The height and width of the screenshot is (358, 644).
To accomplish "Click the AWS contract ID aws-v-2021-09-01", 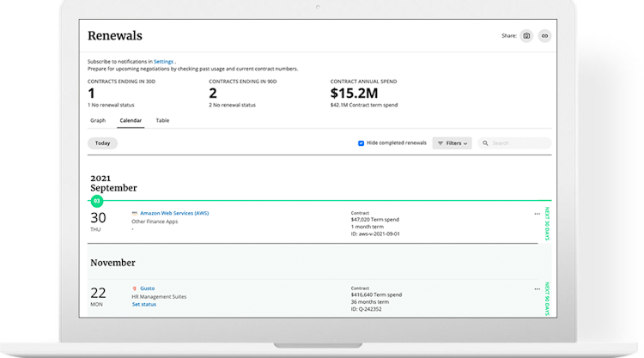I will [375, 234].
